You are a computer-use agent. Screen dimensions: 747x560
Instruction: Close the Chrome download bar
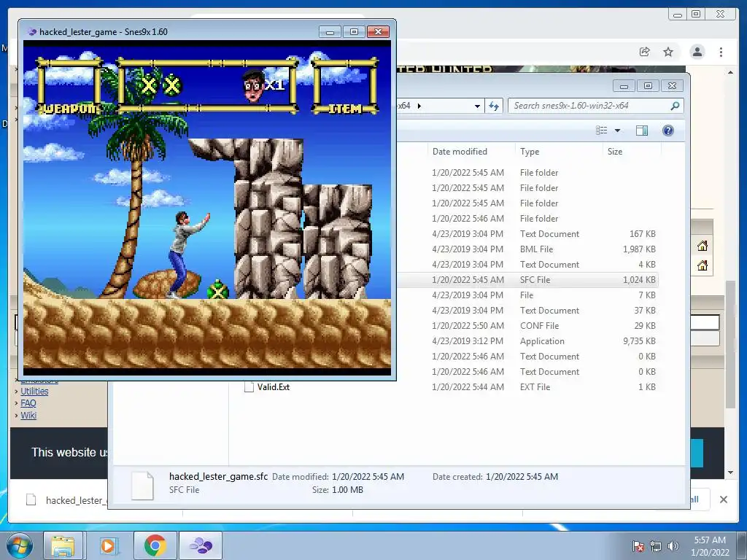pos(723,499)
